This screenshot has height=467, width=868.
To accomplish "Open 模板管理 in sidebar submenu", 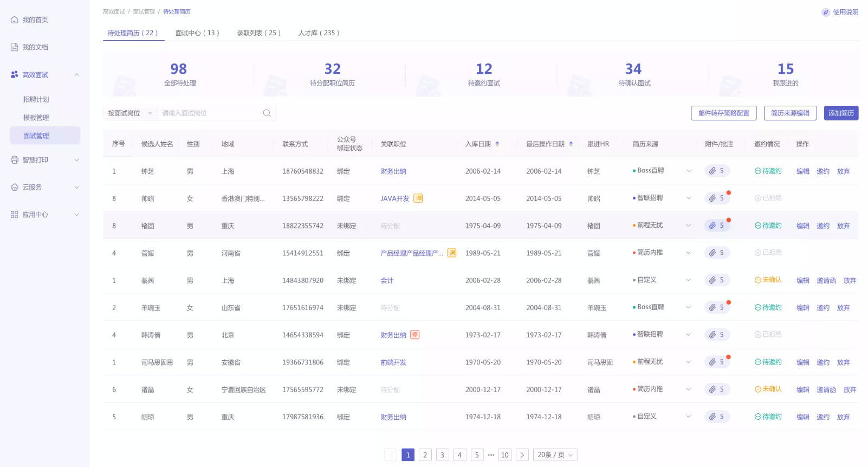I will point(36,118).
